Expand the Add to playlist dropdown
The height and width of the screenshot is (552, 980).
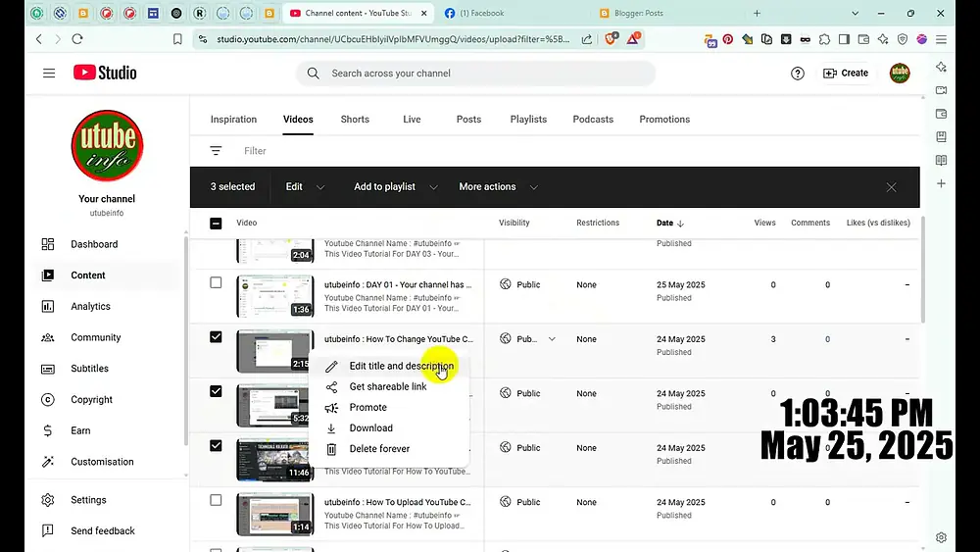396,187
